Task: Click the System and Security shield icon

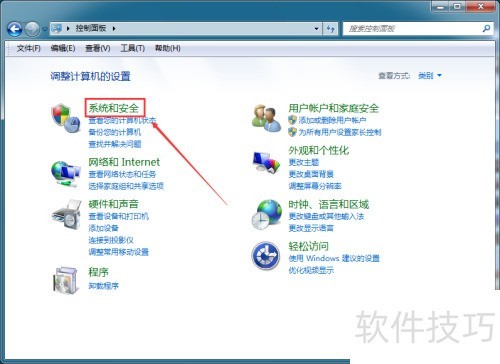Action: 66,118
